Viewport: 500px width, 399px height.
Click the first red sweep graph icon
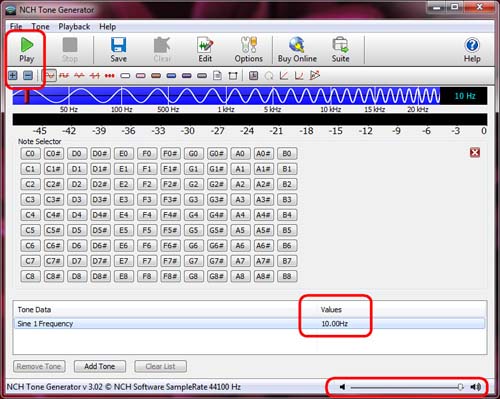284,76
